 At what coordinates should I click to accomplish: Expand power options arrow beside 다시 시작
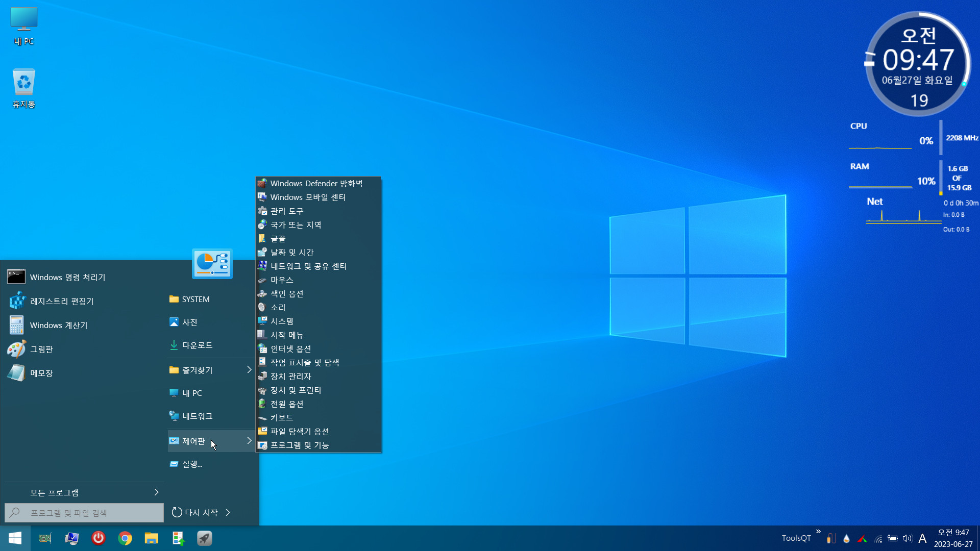tap(228, 512)
